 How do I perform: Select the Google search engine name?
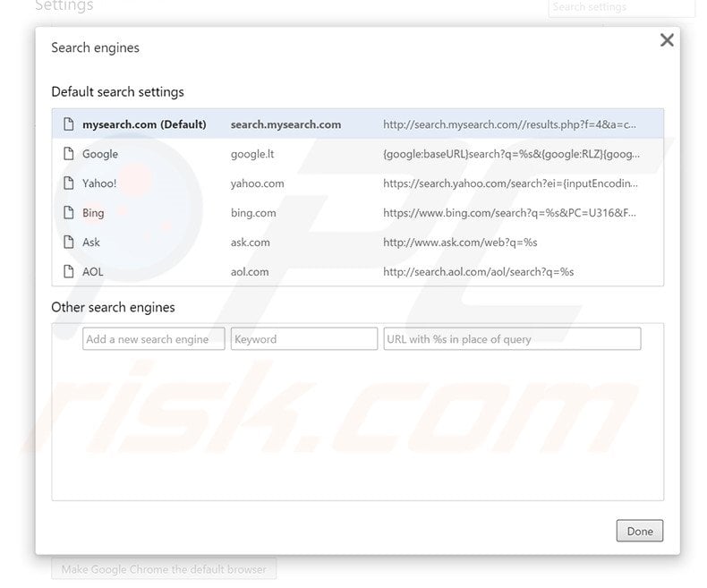coord(100,154)
